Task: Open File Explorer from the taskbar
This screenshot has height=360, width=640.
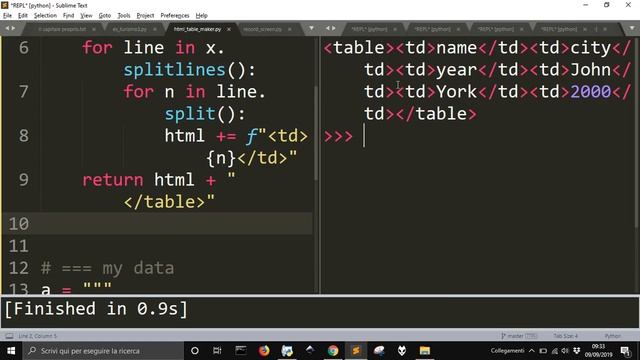Action: coord(425,351)
